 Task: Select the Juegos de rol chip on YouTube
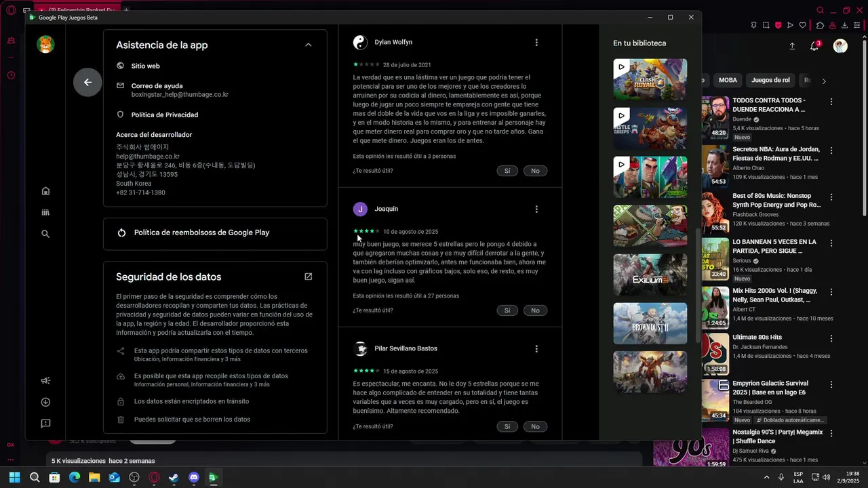[x=770, y=80]
